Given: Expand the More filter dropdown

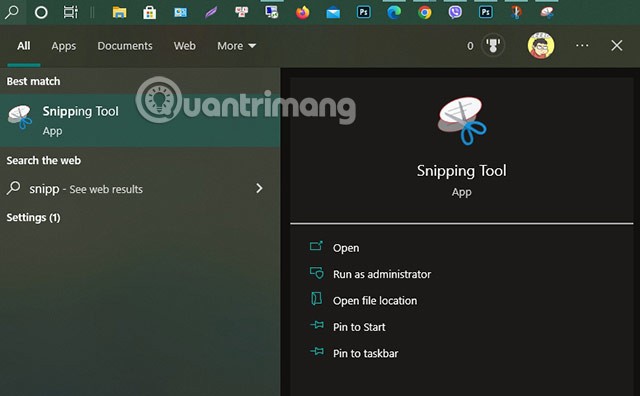Looking at the screenshot, I should click(236, 46).
